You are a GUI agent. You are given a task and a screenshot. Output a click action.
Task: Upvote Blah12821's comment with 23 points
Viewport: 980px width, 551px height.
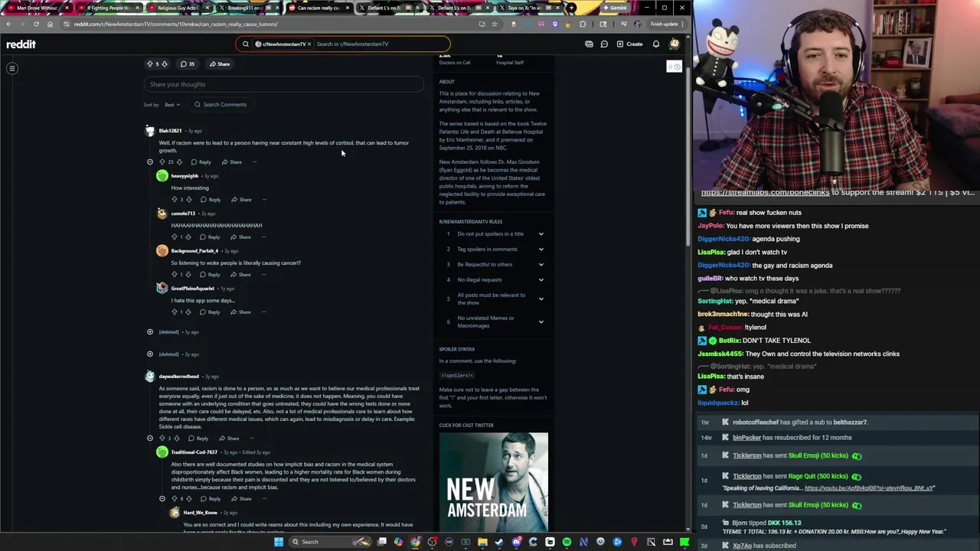coord(162,162)
